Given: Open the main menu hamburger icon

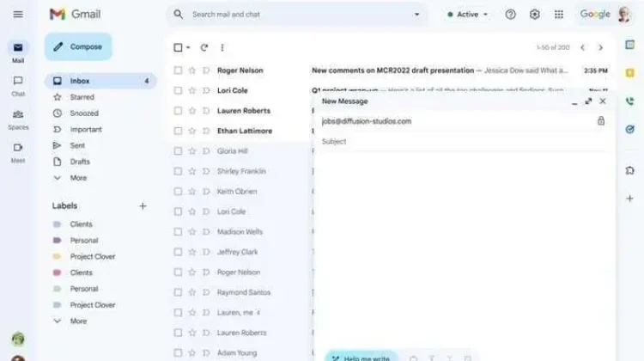Looking at the screenshot, I should (x=18, y=15).
